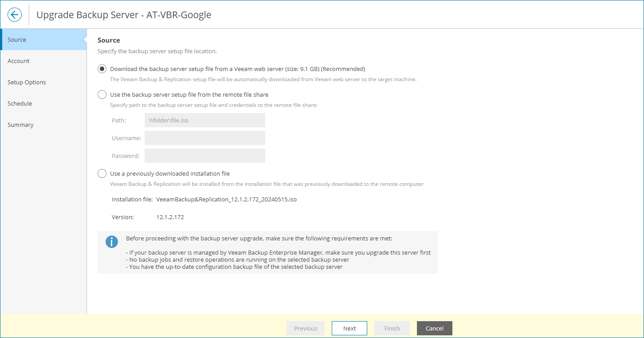Select download setup file from Veeam web server
This screenshot has width=644, height=338.
click(x=102, y=69)
